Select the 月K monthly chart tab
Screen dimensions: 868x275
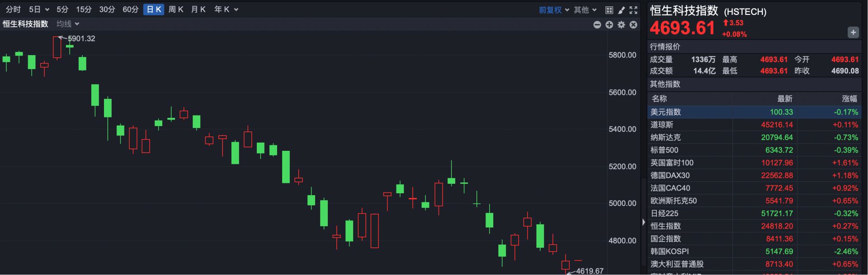pyautogui.click(x=198, y=9)
